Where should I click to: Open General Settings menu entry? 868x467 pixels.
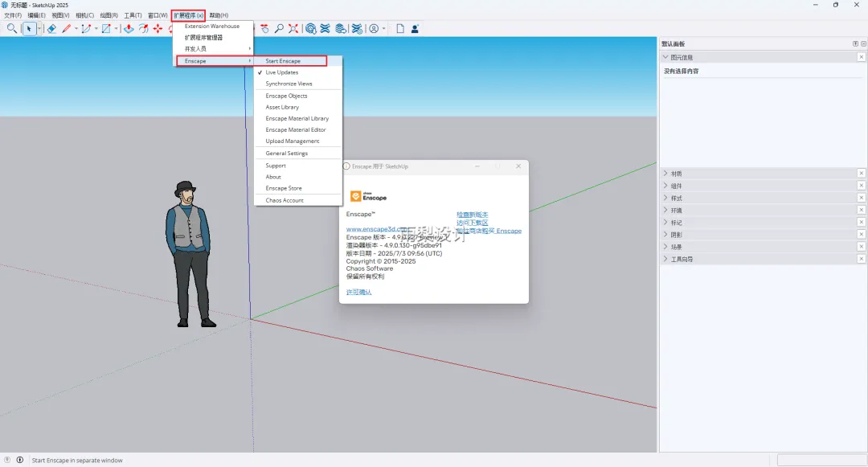(x=298, y=154)
